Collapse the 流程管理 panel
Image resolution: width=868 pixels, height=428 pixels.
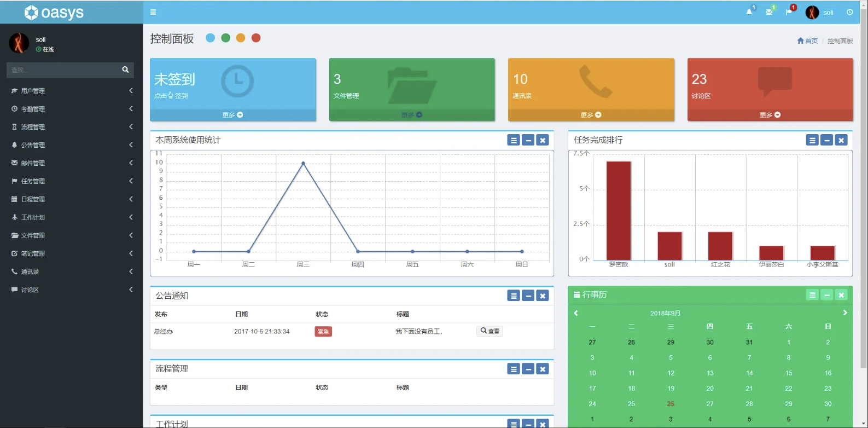[528, 369]
